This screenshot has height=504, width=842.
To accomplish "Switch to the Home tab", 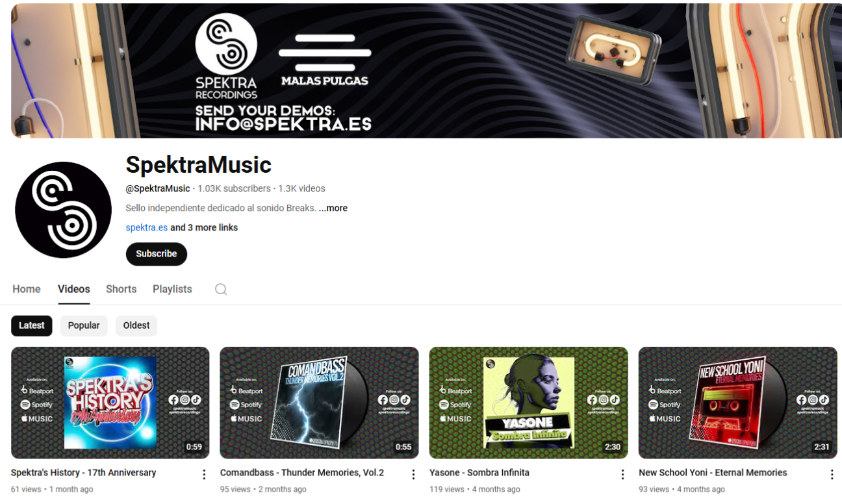I will pos(27,289).
